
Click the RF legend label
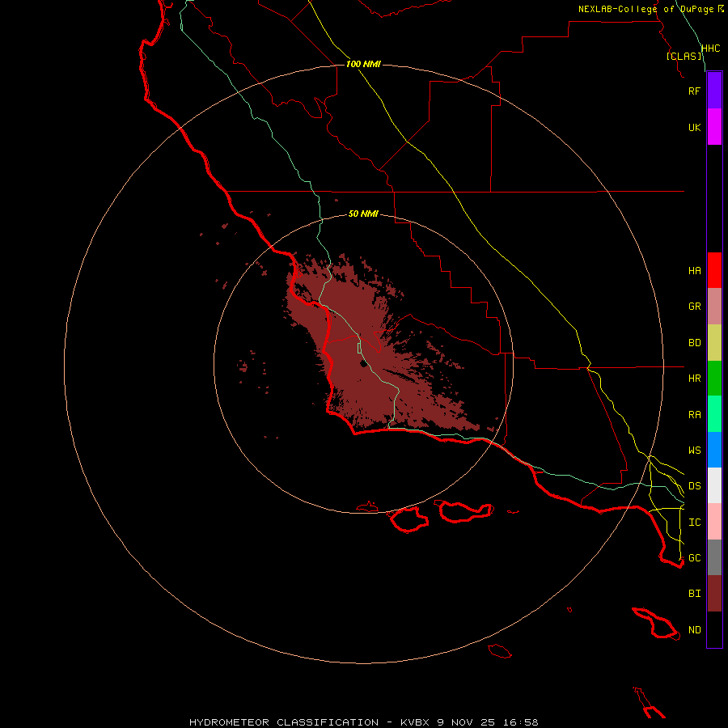click(694, 91)
